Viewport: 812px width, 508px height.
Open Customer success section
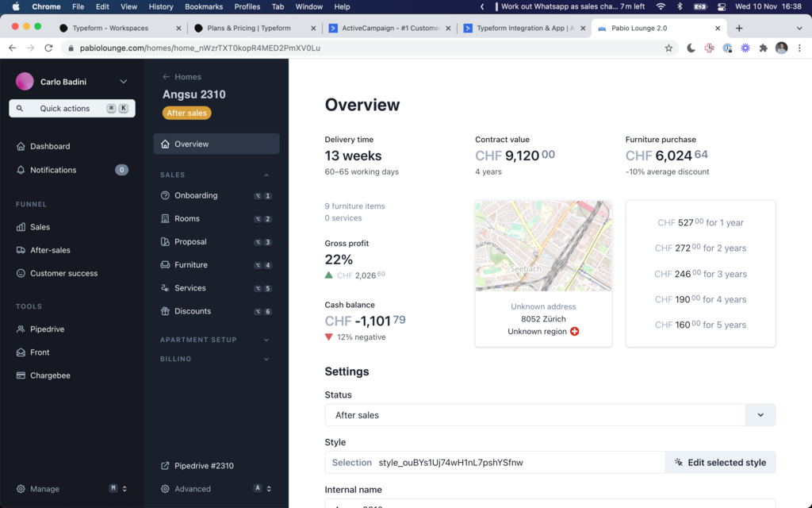tap(57, 273)
